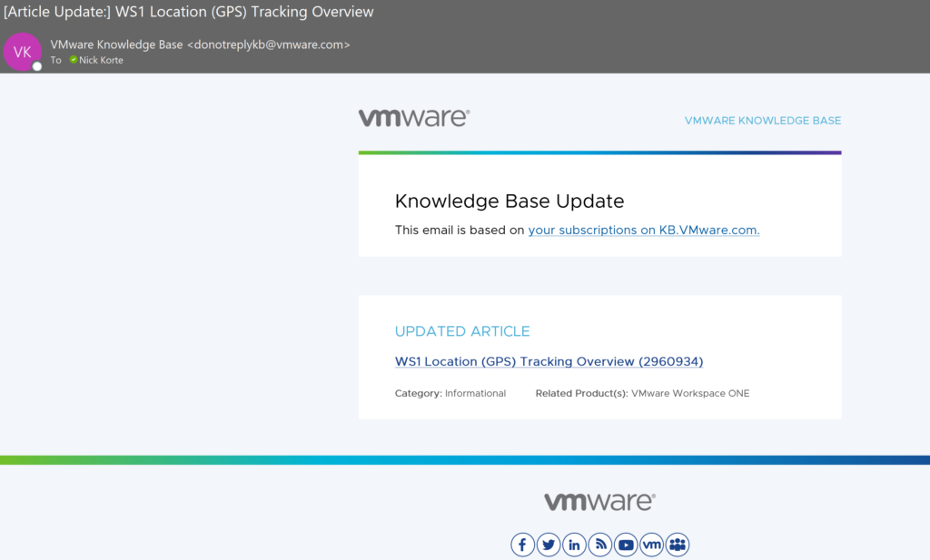The width and height of the screenshot is (930, 560).
Task: Open VMware Facebook page icon
Action: click(x=522, y=545)
